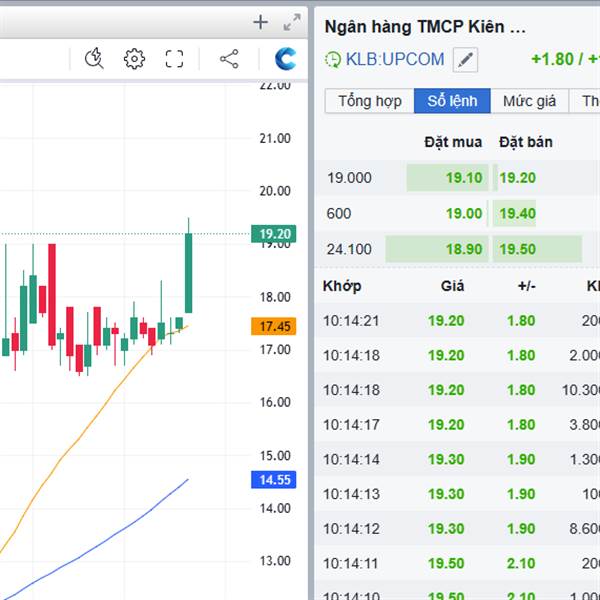Click the Khớp column header
The width and height of the screenshot is (600, 600).
click(x=342, y=286)
